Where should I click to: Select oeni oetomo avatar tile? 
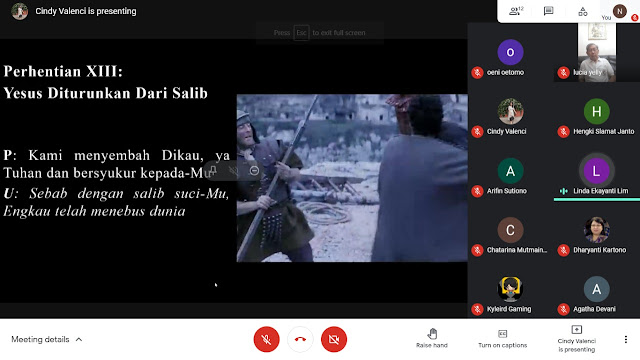(510, 52)
